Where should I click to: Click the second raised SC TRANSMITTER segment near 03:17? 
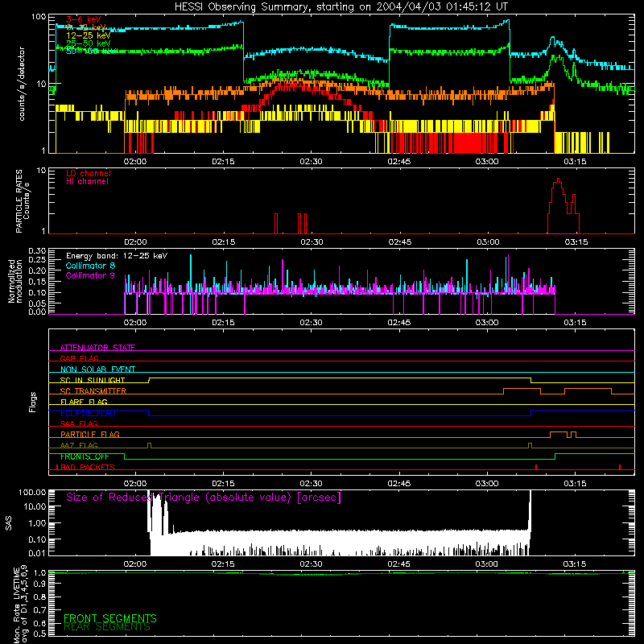pos(588,389)
